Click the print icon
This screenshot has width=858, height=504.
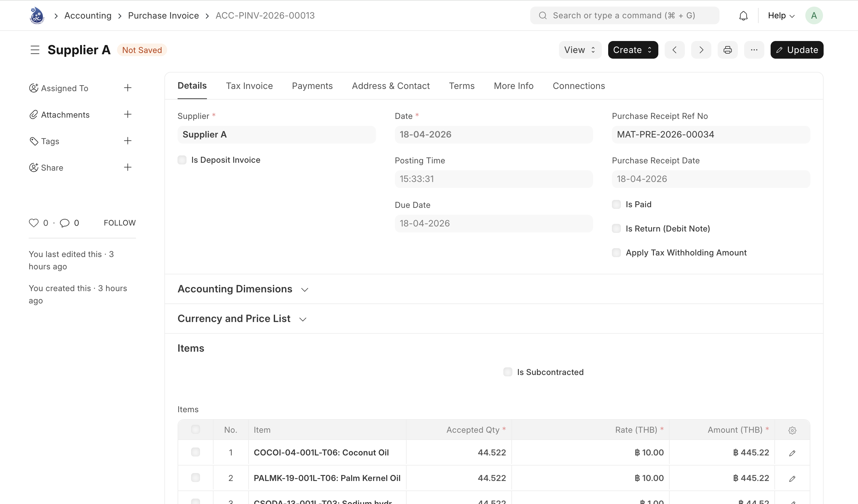pos(728,50)
